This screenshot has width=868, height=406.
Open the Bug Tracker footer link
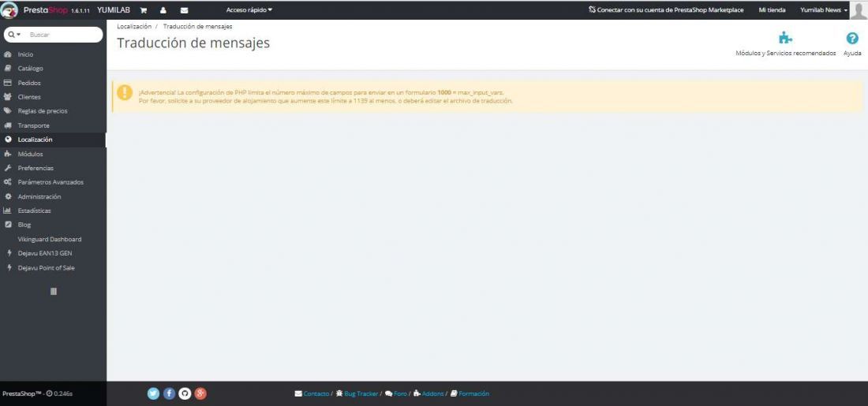(x=357, y=394)
